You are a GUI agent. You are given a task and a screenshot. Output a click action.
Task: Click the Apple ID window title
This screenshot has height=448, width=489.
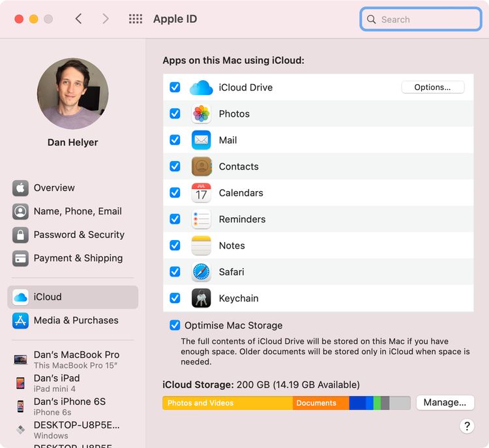point(175,19)
